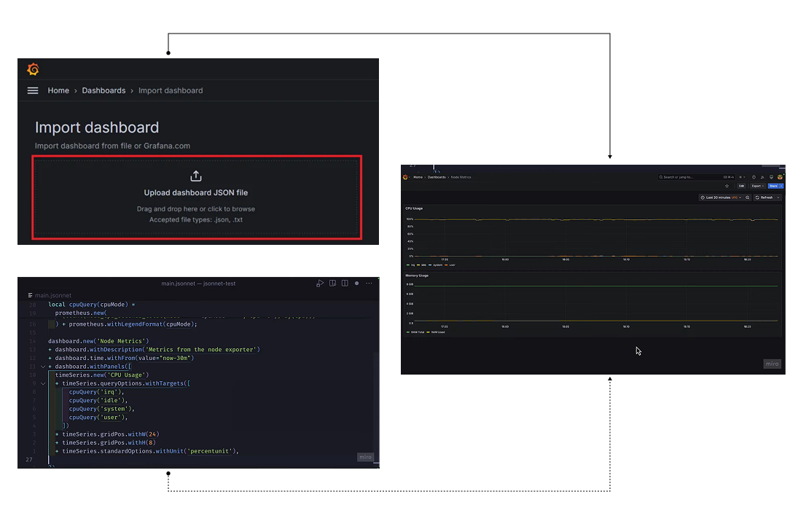Image resolution: width=790 pixels, height=532 pixels.
Task: Click the open preview to side icon in editor
Action: point(332,283)
